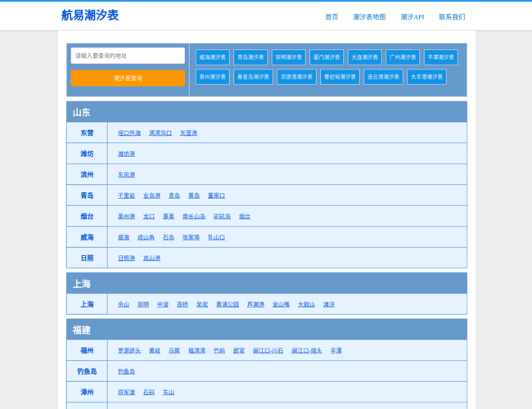Open 龙口 tide link
Image resolution: width=532 pixels, height=409 pixels.
coord(149,217)
